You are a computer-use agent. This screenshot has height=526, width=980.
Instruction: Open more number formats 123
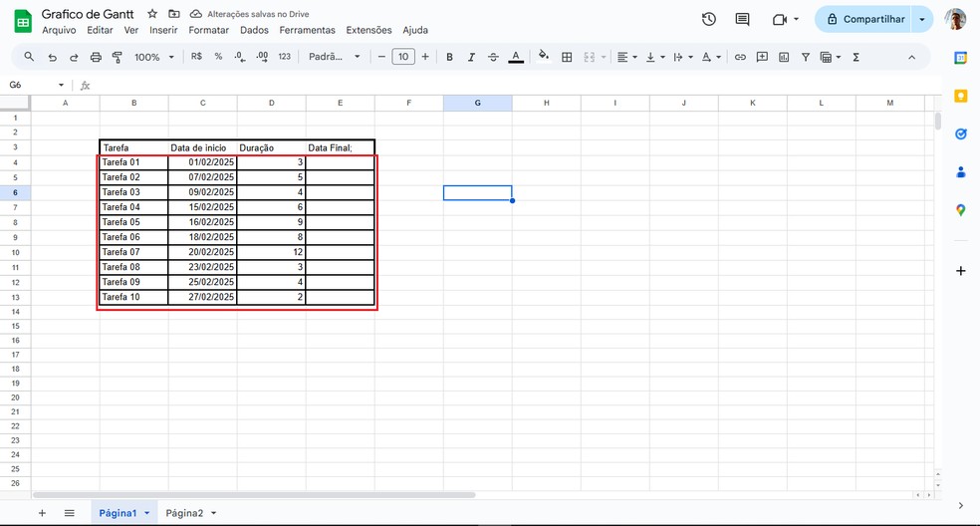point(285,57)
